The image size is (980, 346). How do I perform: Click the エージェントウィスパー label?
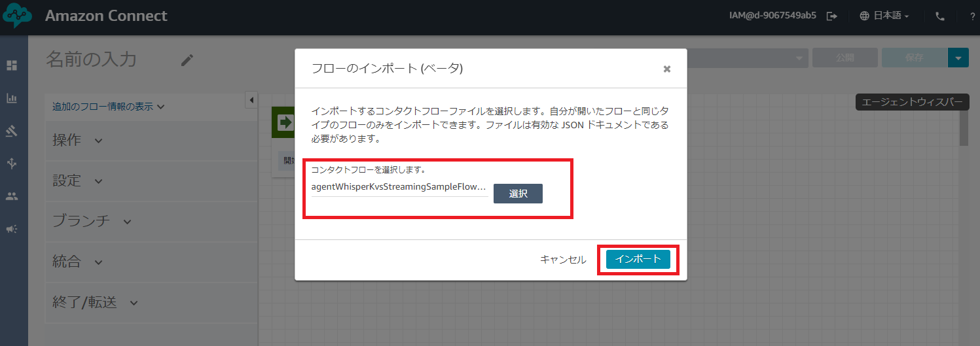click(x=912, y=103)
